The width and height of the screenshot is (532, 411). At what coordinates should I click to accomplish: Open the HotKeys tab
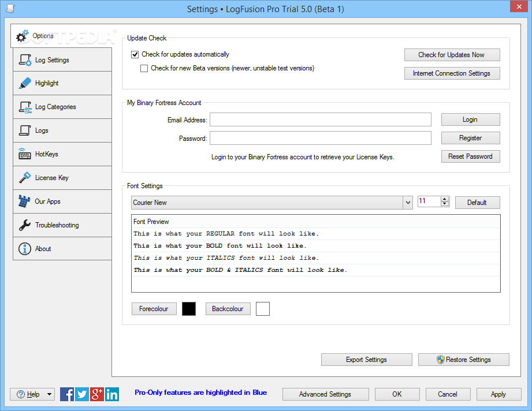click(x=62, y=154)
